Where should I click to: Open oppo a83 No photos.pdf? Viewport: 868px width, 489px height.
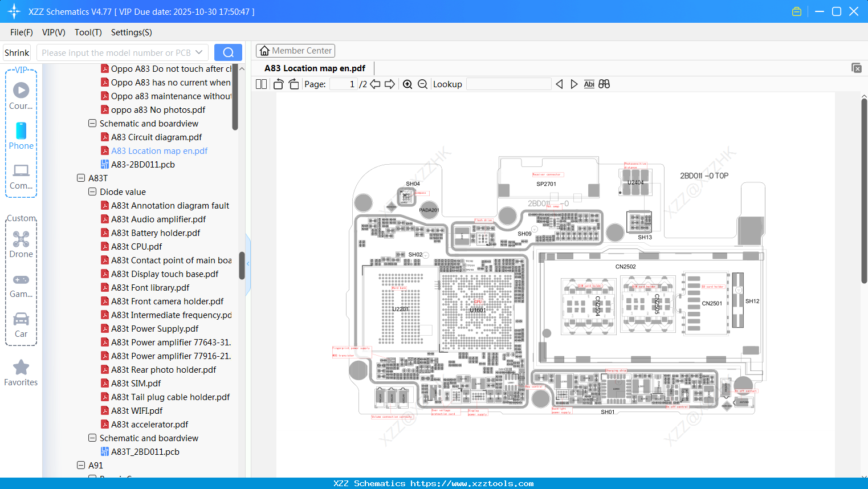(158, 110)
